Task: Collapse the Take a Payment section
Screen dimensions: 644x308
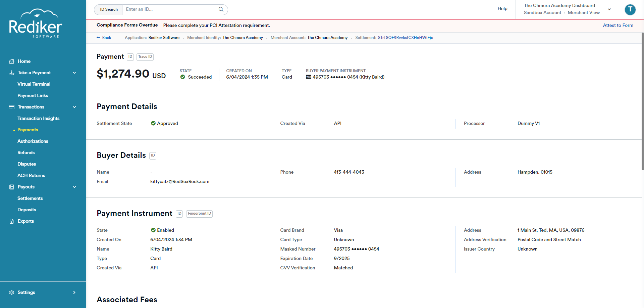Action: [x=74, y=73]
